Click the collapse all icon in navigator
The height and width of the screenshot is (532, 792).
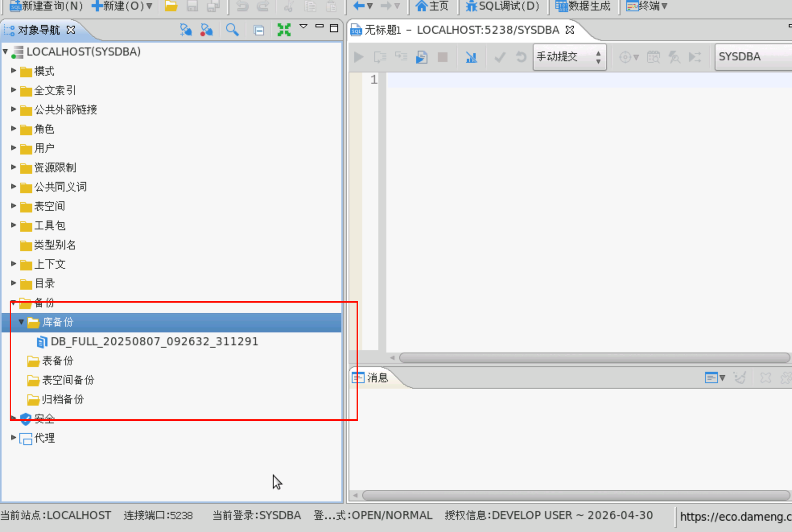259,30
